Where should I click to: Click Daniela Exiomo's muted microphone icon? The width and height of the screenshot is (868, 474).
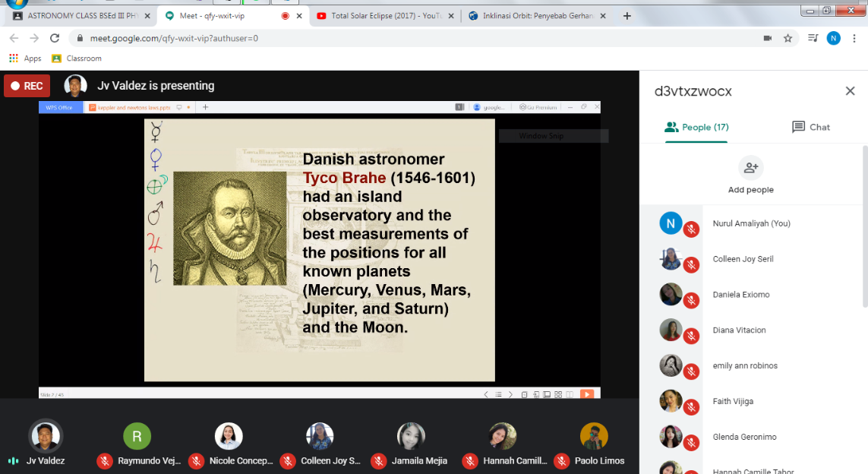click(691, 300)
